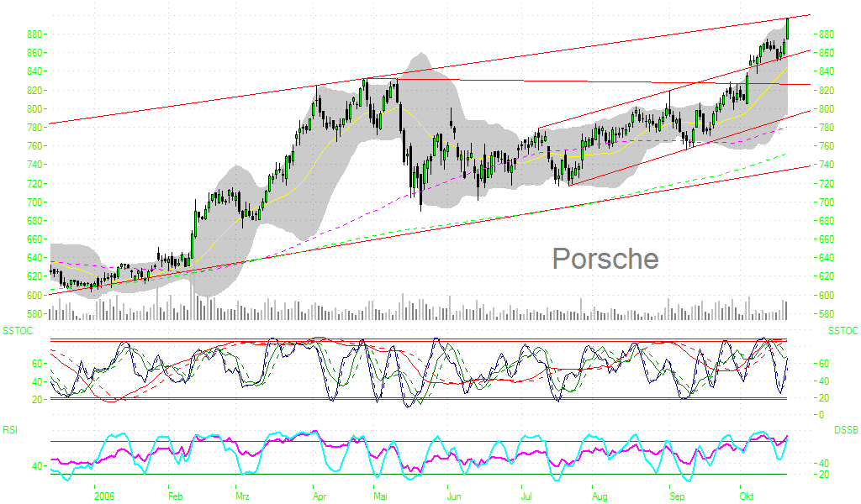
Task: Click the Okt month label
Action: [747, 496]
